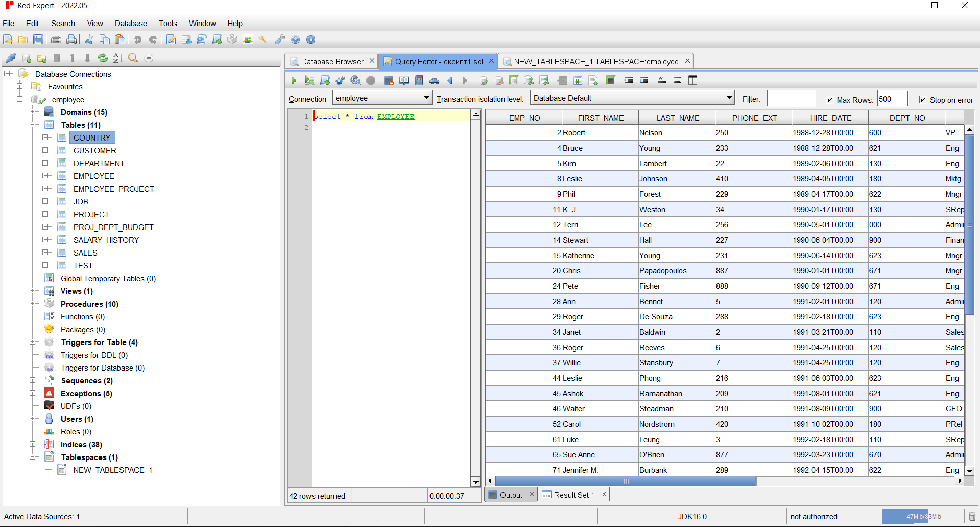This screenshot has height=527, width=980.
Task: Uncheck the Max Rows checkbox
Action: (830, 100)
